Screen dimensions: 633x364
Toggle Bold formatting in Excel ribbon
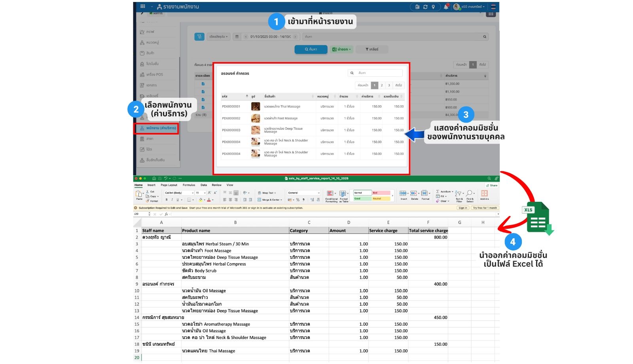tap(167, 200)
